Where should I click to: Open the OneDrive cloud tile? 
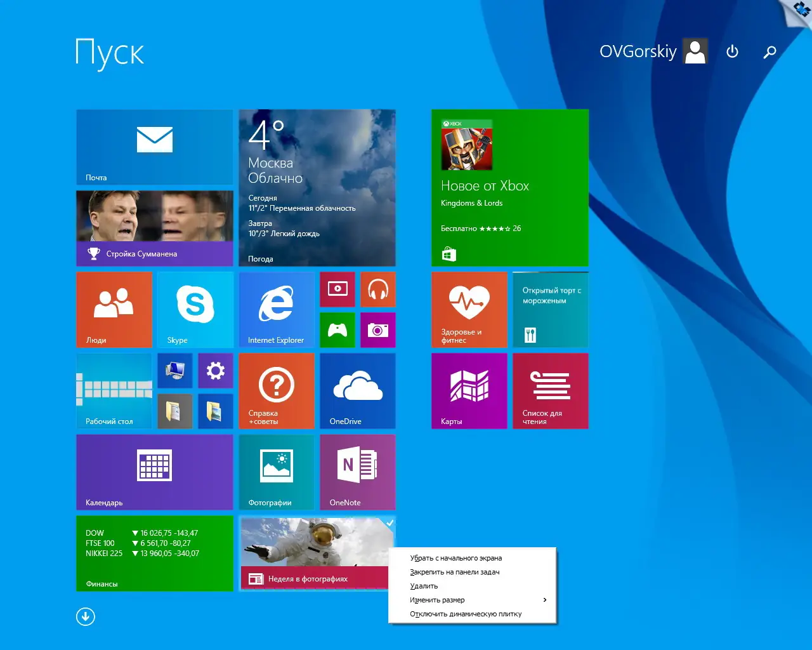click(357, 390)
